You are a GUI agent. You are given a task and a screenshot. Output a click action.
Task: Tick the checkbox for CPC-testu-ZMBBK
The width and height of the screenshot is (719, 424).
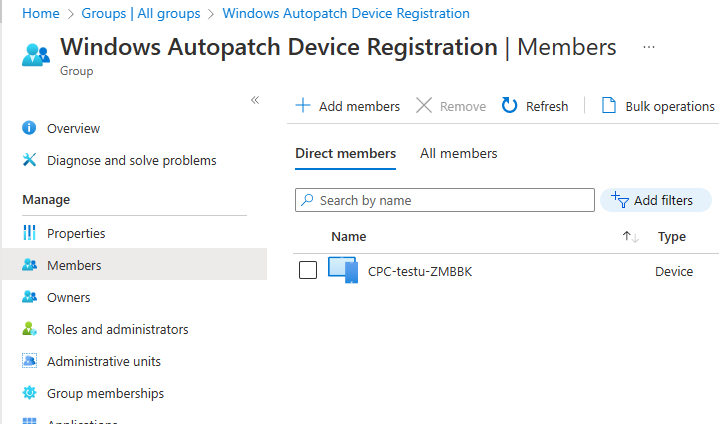(308, 270)
